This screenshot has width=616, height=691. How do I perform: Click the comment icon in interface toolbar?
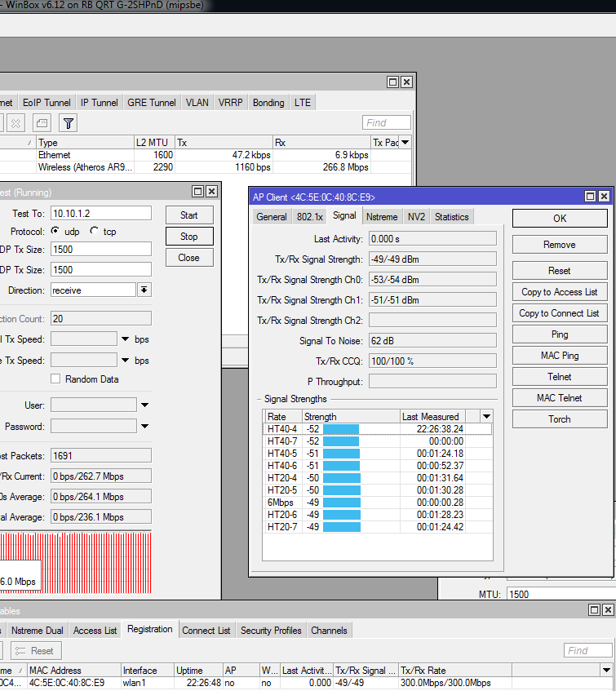(x=42, y=123)
